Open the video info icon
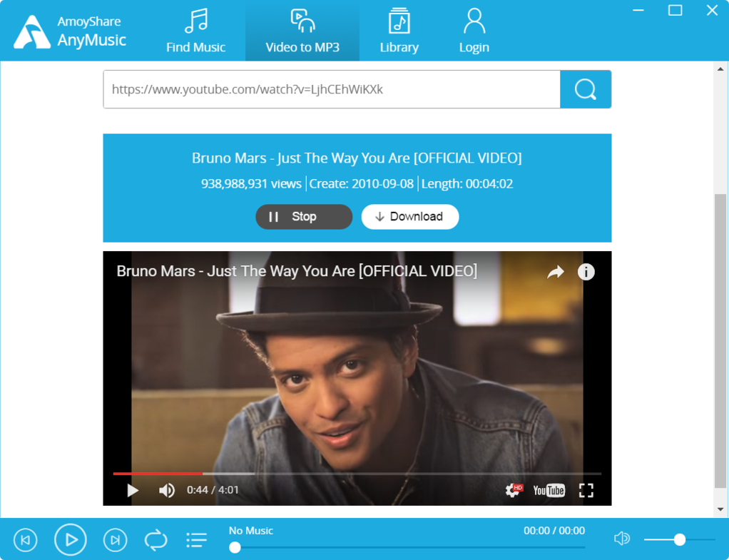Viewport: 729px width, 560px height. click(586, 272)
